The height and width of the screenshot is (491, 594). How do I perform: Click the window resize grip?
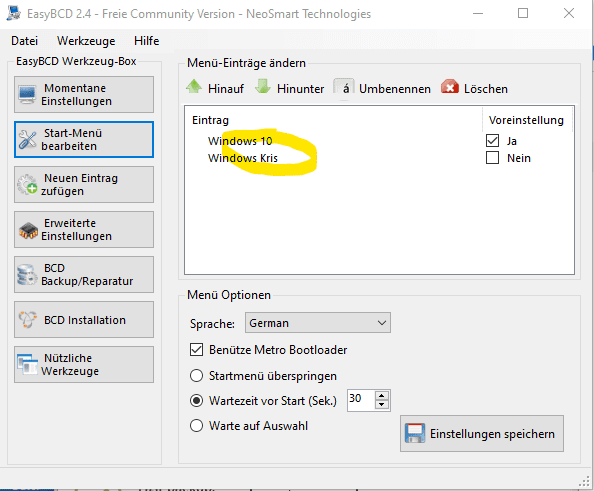click(x=585, y=481)
